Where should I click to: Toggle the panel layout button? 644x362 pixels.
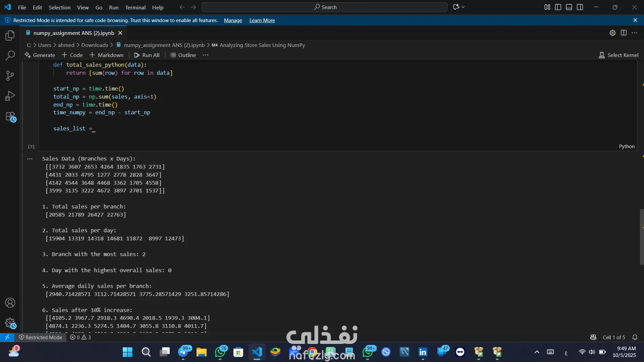pos(569,7)
